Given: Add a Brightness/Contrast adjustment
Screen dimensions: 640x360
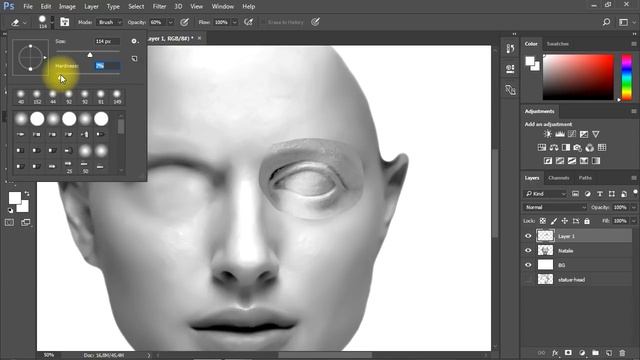Looking at the screenshot, I should [548, 134].
